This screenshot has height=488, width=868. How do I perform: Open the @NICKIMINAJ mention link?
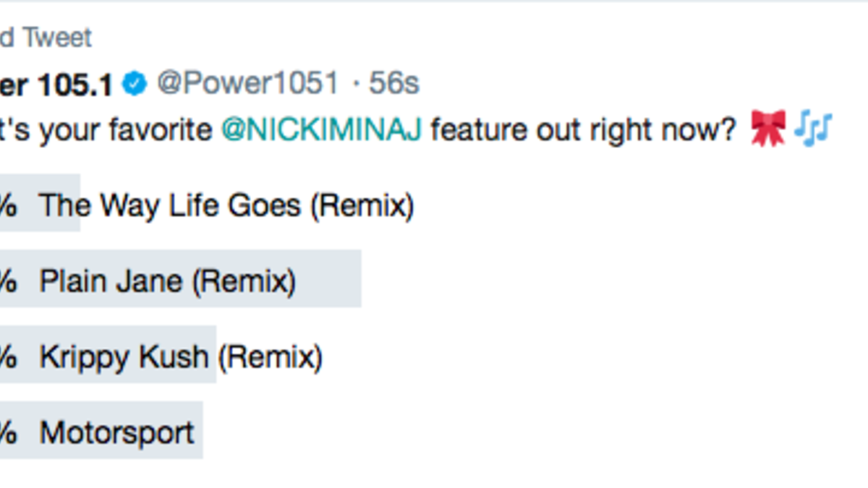(x=321, y=131)
